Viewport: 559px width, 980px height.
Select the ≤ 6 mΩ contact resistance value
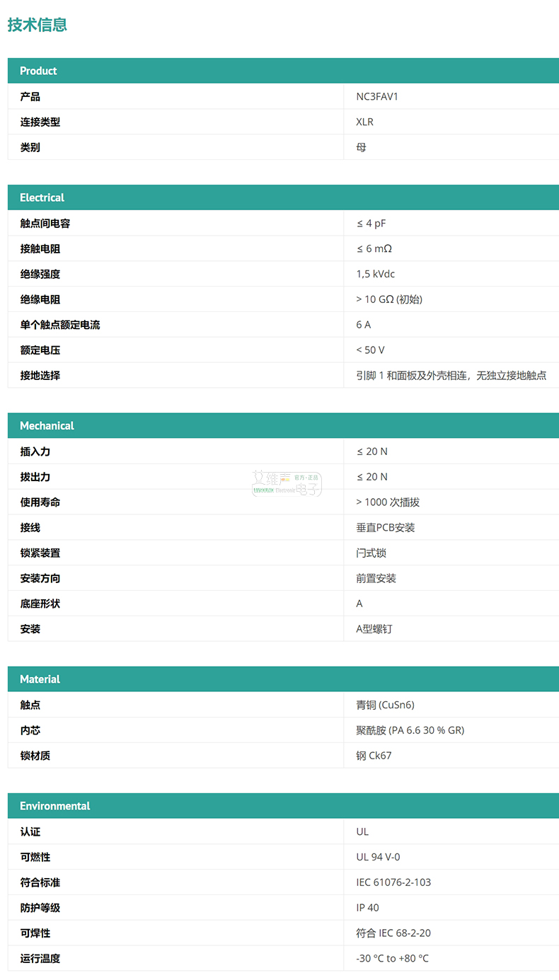[374, 249]
